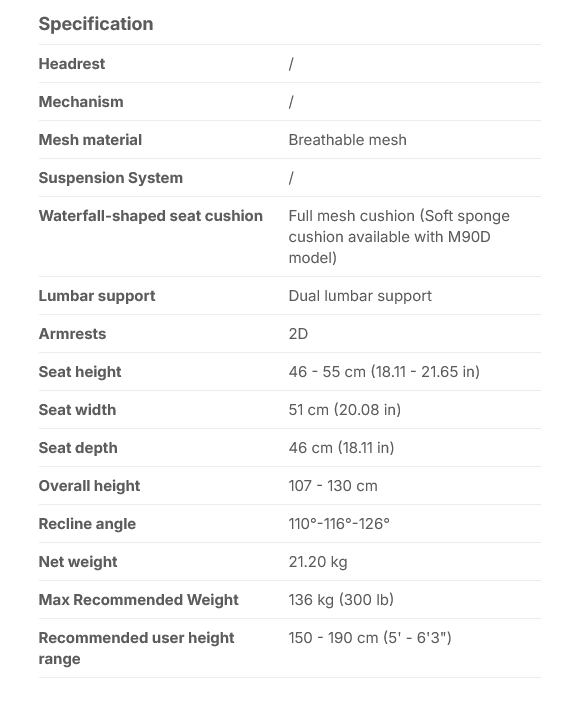Select the Max Recommended Weight label

pos(138,600)
